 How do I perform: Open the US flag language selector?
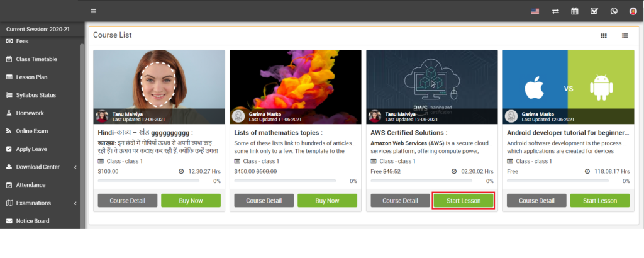[x=535, y=11]
